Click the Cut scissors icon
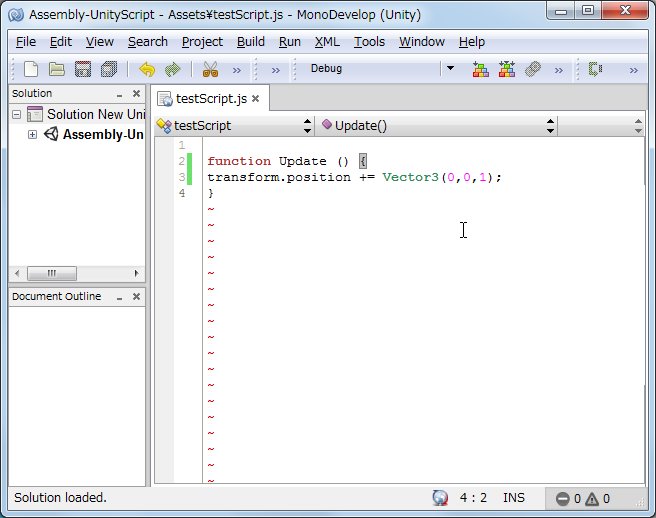 [210, 69]
